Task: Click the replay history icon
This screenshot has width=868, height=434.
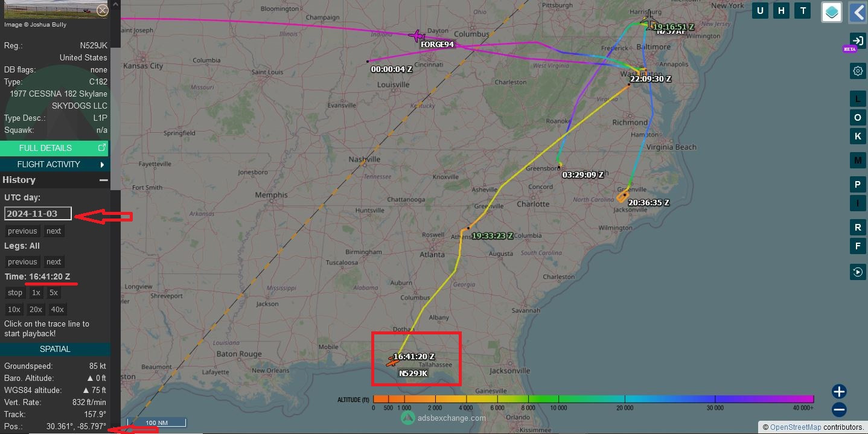Action: coord(858,272)
